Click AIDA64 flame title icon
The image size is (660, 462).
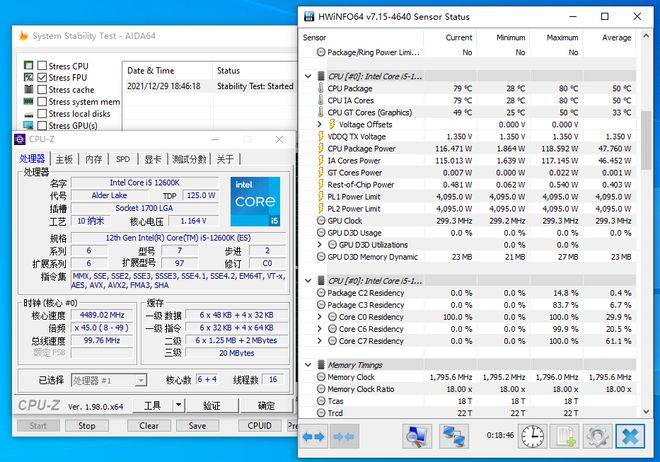click(x=23, y=36)
